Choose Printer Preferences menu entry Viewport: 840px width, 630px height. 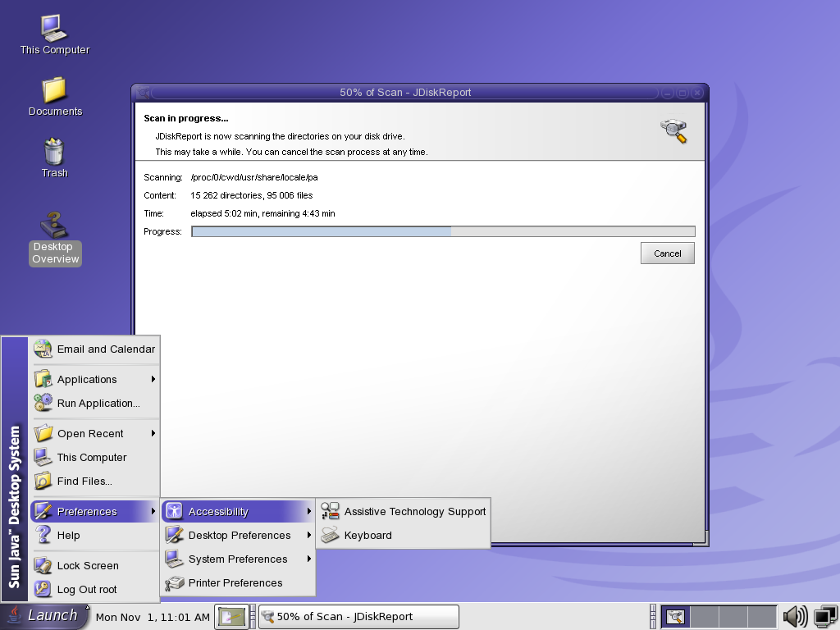pyautogui.click(x=238, y=582)
